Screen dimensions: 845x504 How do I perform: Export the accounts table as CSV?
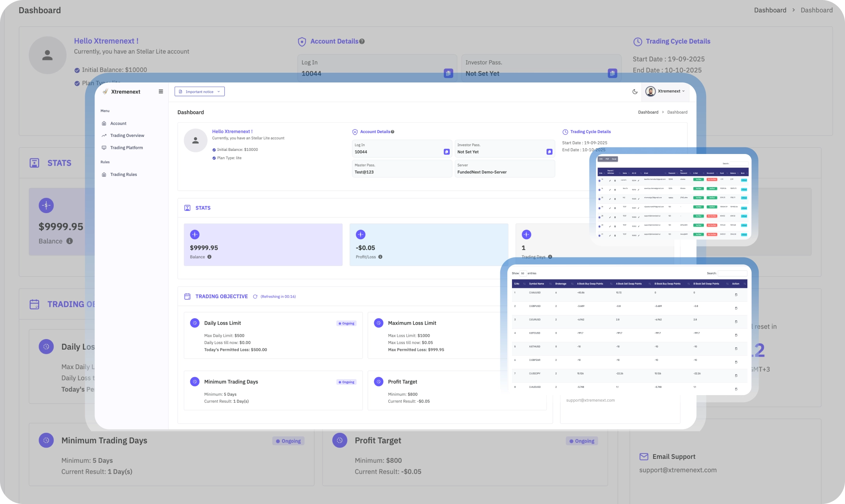[601, 159]
